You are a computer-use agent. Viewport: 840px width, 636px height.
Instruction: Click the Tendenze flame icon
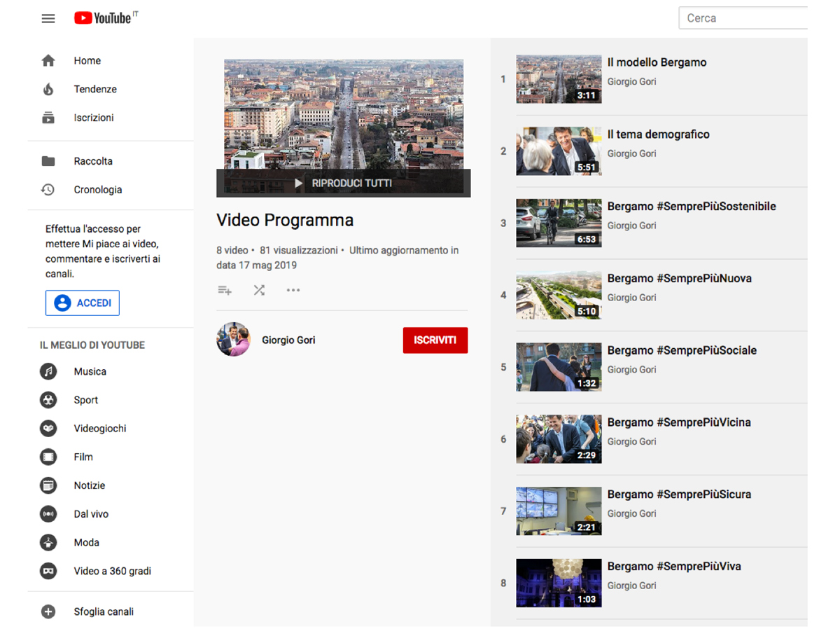coord(48,89)
